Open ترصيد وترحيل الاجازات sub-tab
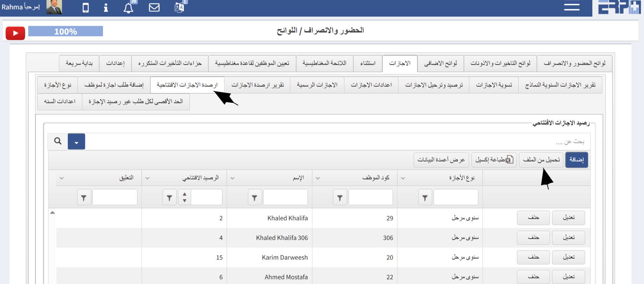 [434, 85]
